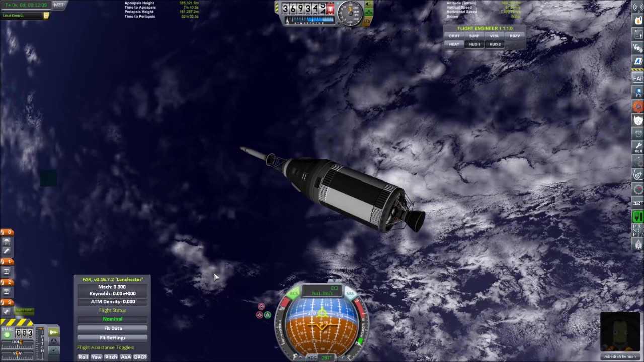Expand stage 2 group header
Image resolution: width=644 pixels, height=362 pixels.
point(7,283)
